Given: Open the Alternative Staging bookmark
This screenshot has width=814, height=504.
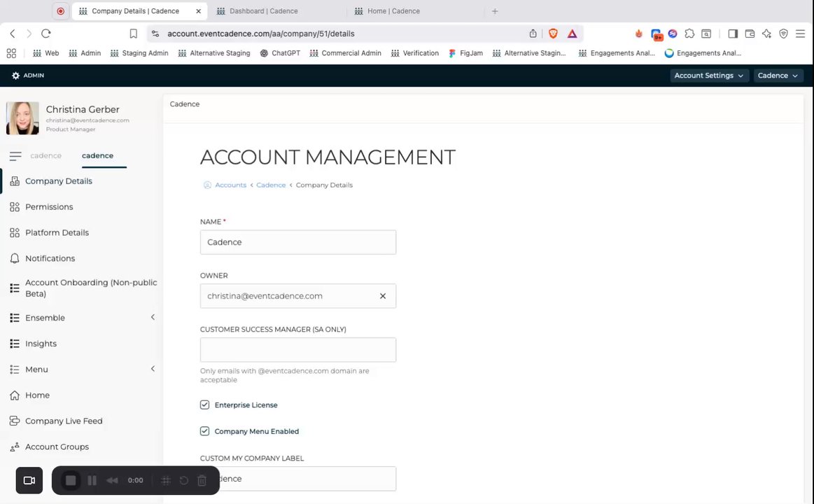Looking at the screenshot, I should (214, 53).
